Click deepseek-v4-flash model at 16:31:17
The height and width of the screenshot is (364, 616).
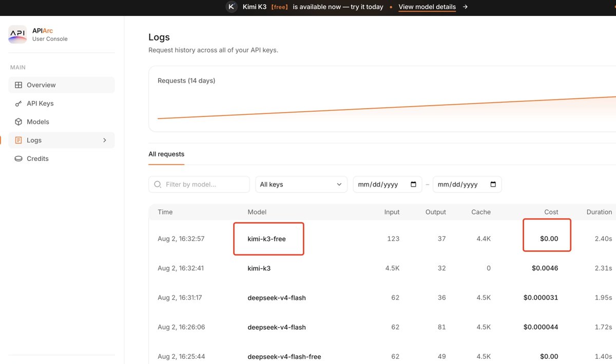click(x=277, y=298)
